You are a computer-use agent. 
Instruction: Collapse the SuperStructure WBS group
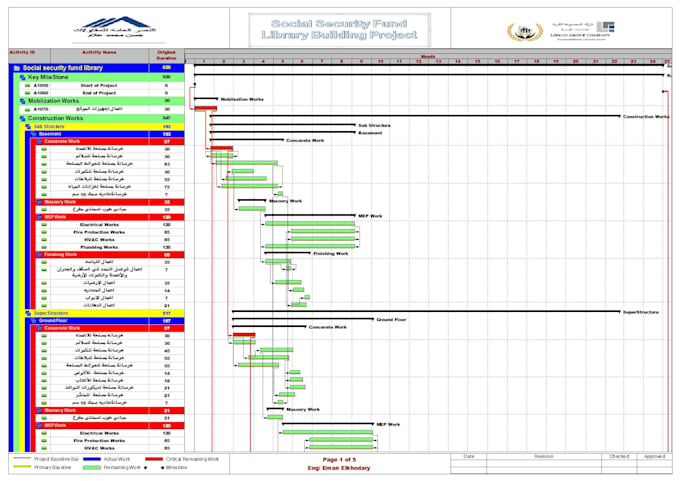pyautogui.click(x=28, y=313)
